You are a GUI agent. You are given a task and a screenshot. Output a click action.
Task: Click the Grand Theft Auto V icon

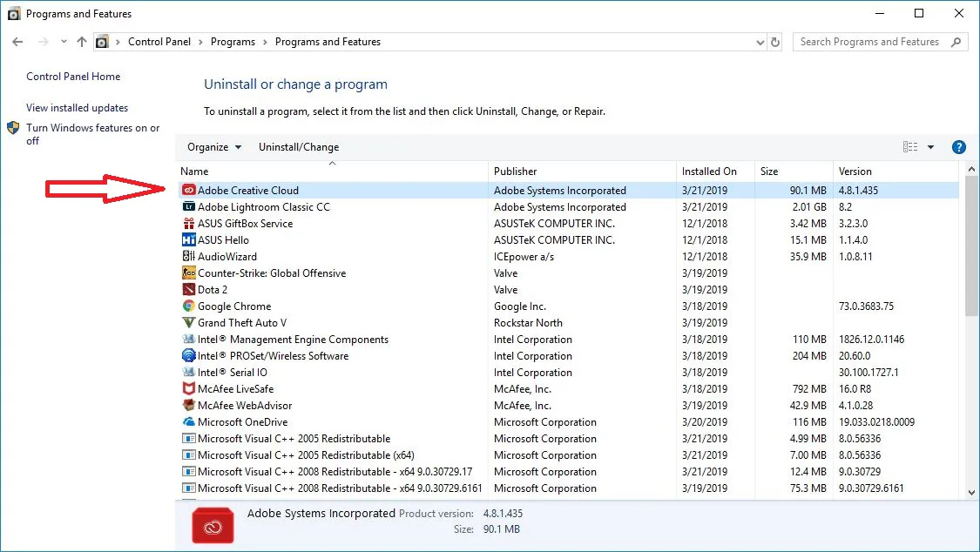tap(189, 322)
